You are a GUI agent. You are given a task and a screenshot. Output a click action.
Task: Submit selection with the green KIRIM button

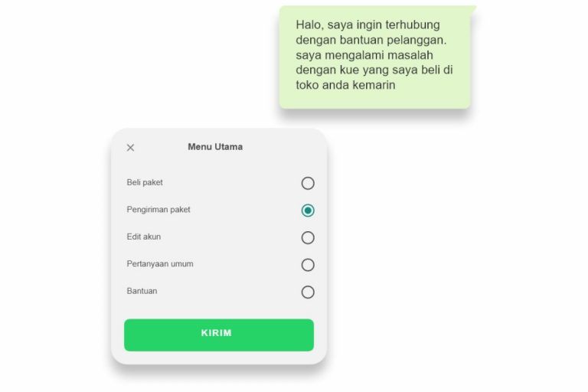tap(219, 335)
